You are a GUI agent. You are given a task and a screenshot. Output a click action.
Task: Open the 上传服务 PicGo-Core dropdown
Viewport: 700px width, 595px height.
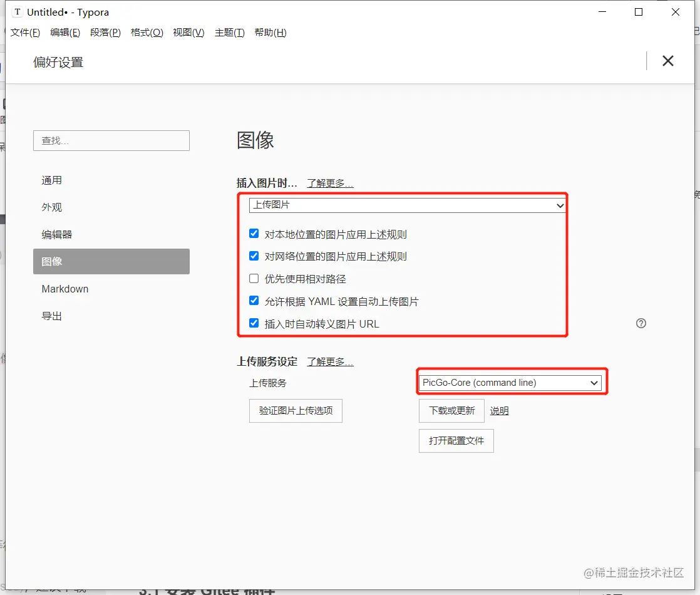click(511, 381)
